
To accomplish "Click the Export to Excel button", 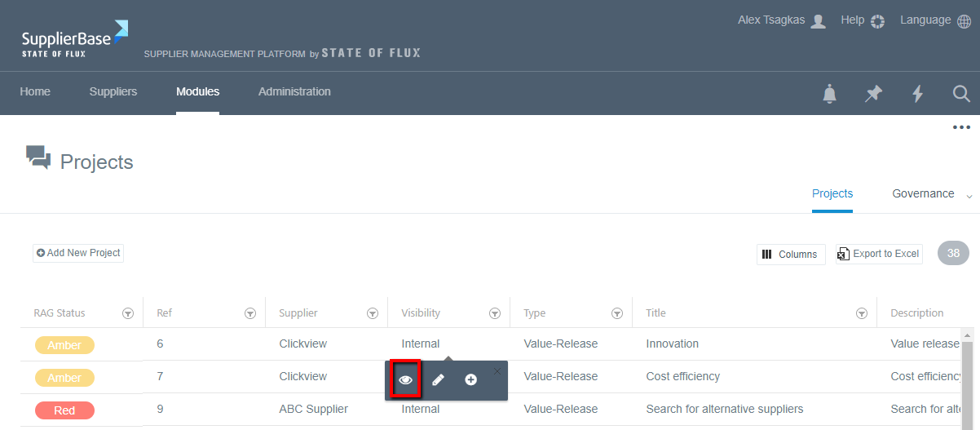I will (878, 254).
